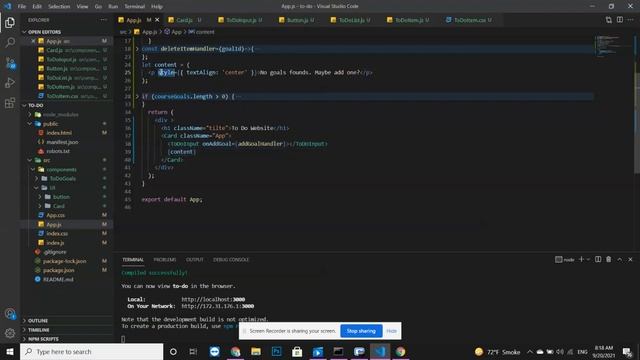Expand the node_modules folder

click(30, 115)
